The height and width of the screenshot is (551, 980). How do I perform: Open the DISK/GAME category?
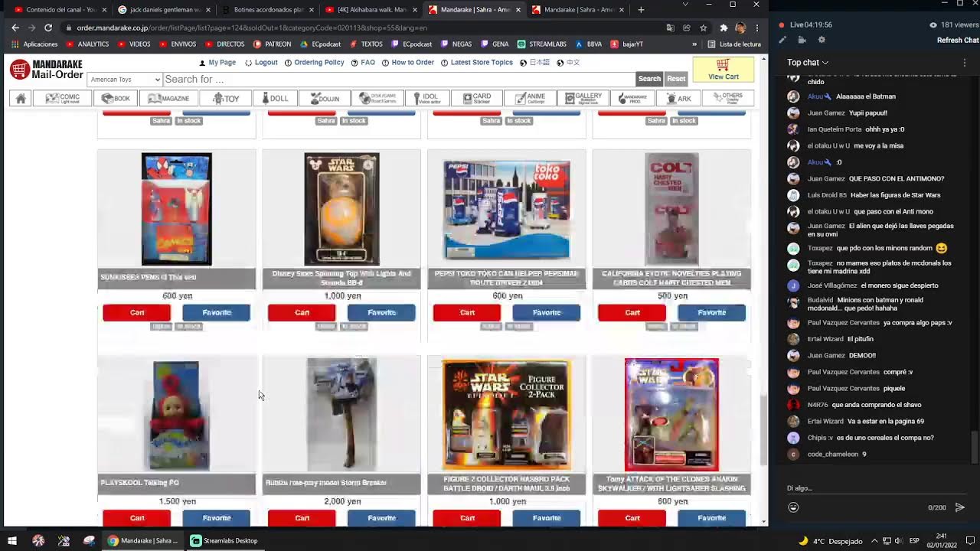377,98
